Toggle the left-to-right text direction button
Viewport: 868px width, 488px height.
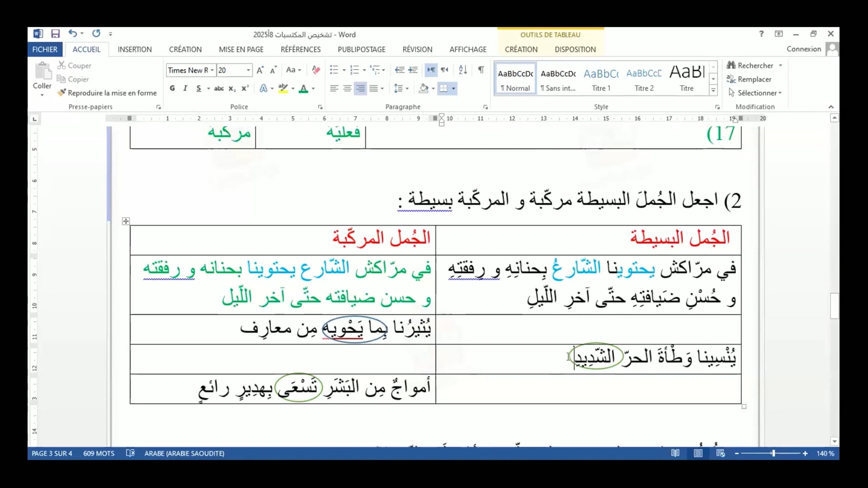pyautogui.click(x=431, y=70)
